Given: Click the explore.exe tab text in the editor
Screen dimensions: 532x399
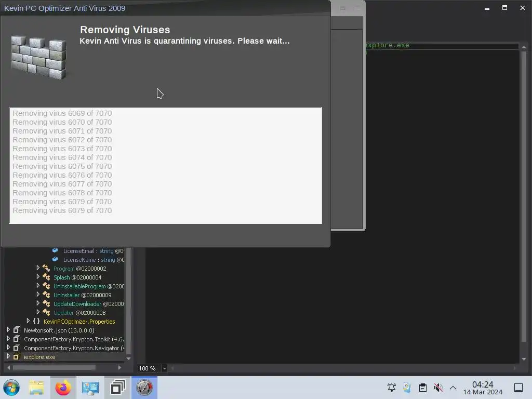Looking at the screenshot, I should click(x=387, y=45).
